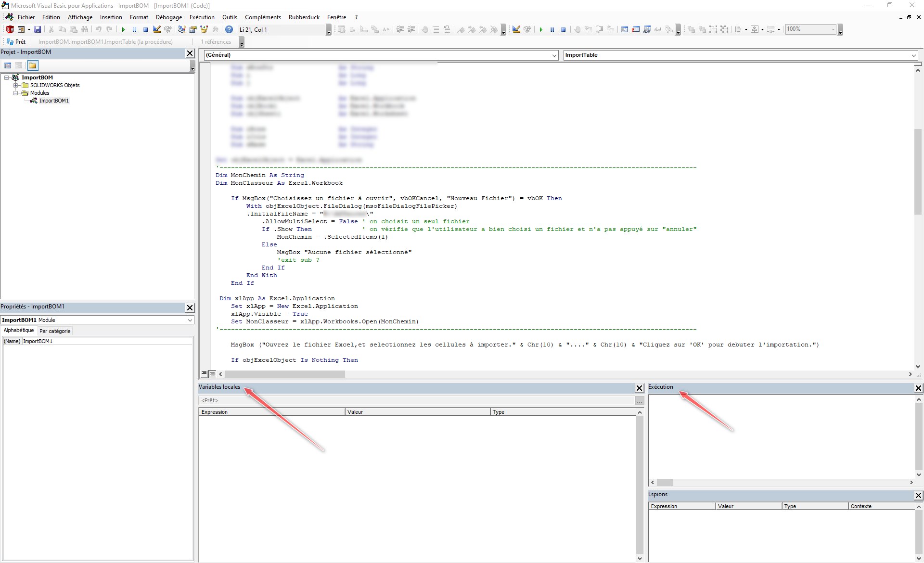The height and width of the screenshot is (563, 924).
Task: Toggle Folders view in Project panel
Action: click(x=32, y=65)
